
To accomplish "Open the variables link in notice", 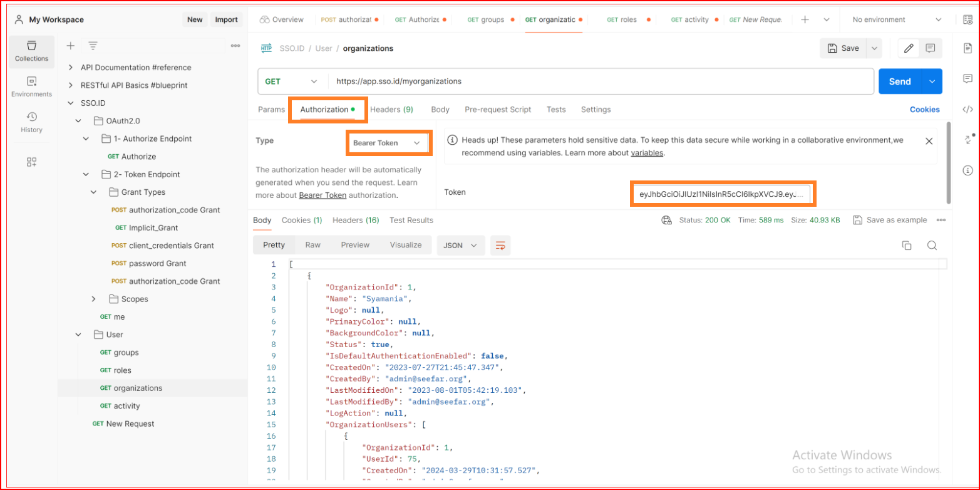I will (647, 153).
